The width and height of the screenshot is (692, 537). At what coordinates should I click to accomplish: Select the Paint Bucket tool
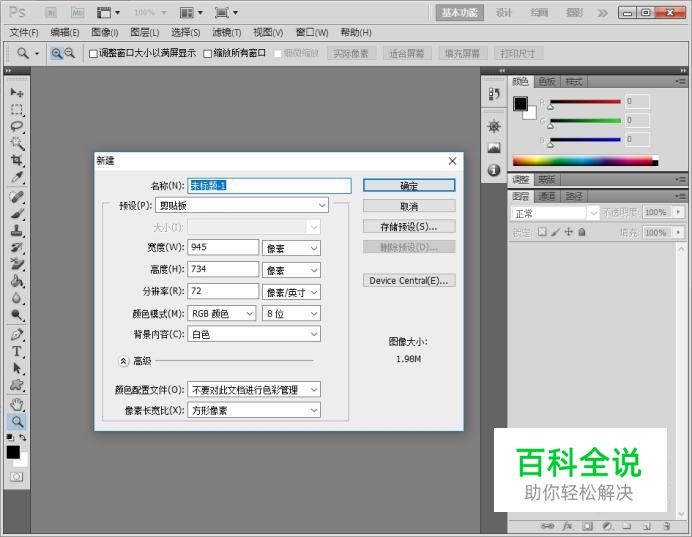tap(17, 281)
